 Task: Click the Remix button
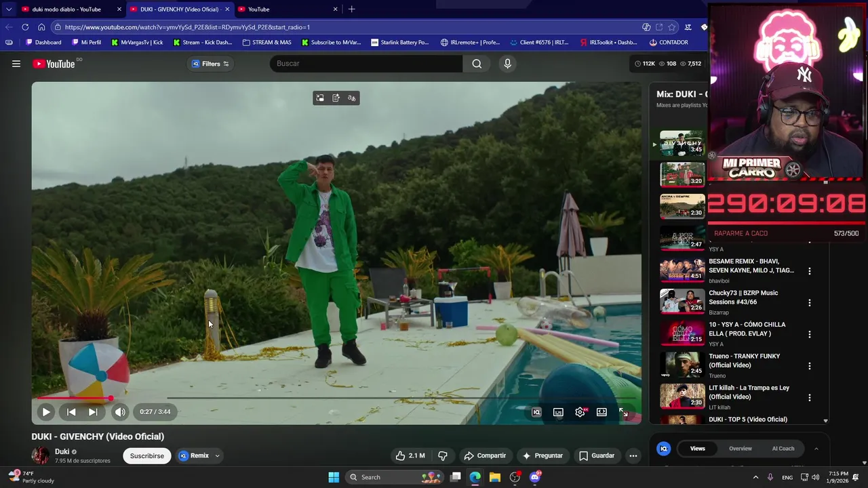(x=194, y=455)
